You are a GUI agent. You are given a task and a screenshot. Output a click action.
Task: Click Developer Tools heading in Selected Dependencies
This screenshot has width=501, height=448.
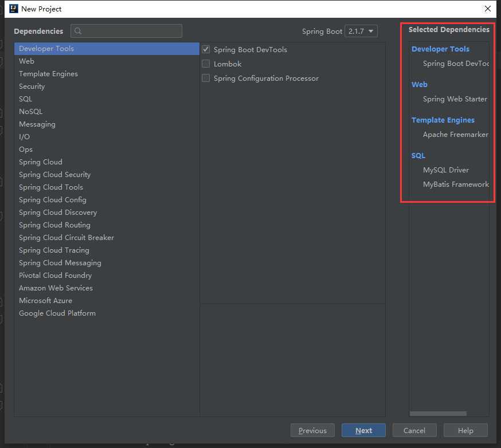click(440, 49)
